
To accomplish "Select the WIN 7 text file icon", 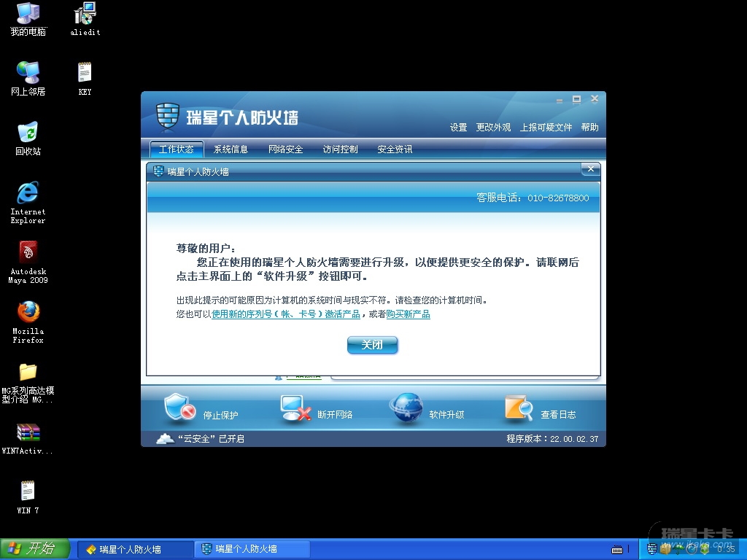I will [x=28, y=497].
